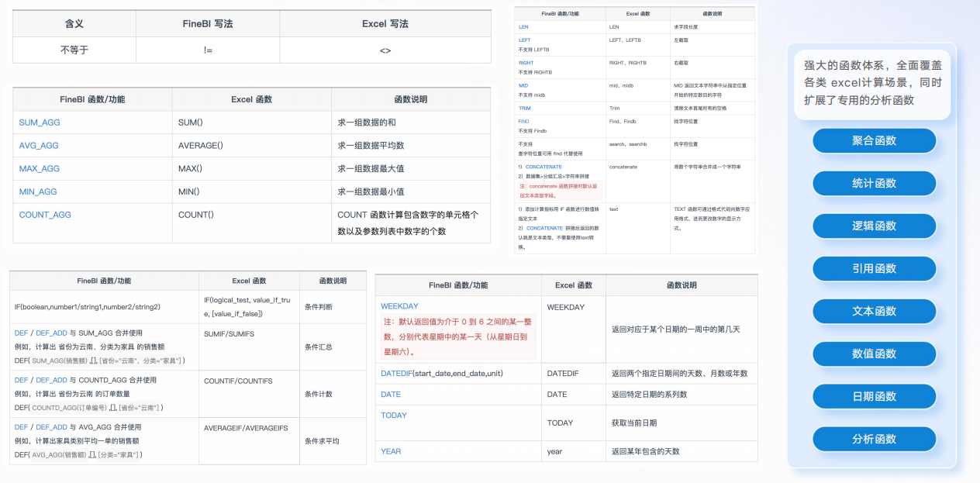Click the WEEKDAY function link
Viewport: 980px width, 483px height.
coord(399,307)
